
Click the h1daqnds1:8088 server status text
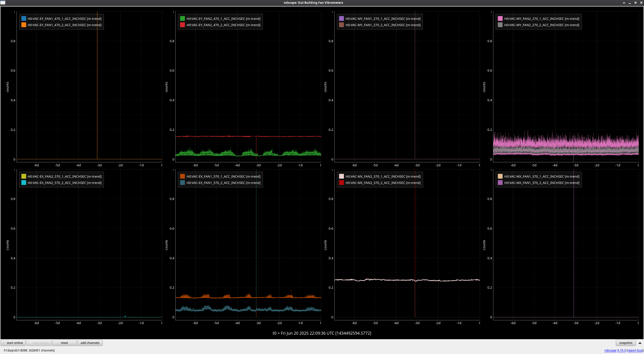tap(29, 350)
